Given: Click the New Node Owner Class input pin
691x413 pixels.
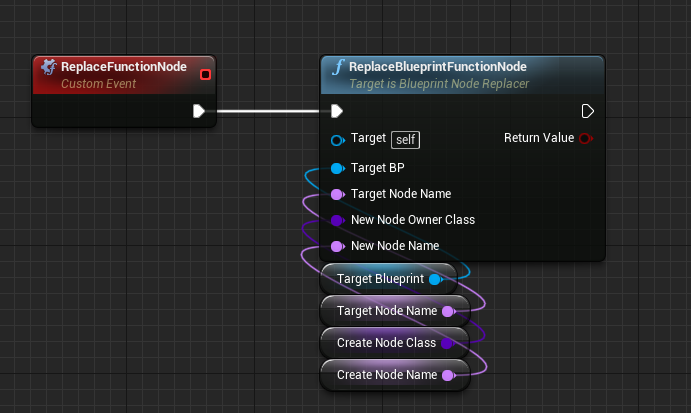Looking at the screenshot, I should click(x=338, y=220).
